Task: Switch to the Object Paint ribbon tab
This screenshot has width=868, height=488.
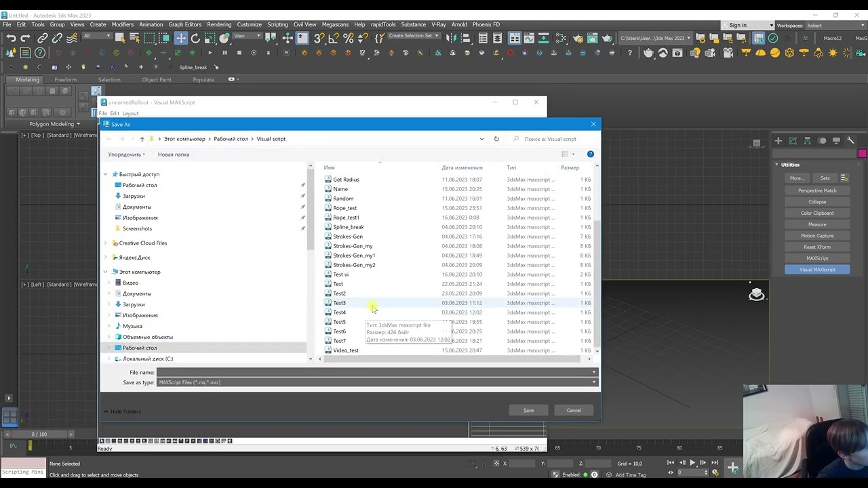Action: pyautogui.click(x=157, y=79)
